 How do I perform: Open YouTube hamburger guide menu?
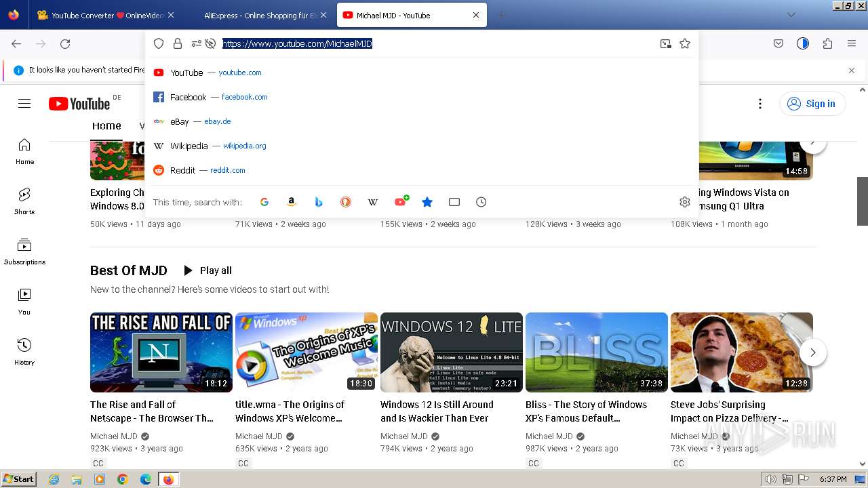[24, 103]
